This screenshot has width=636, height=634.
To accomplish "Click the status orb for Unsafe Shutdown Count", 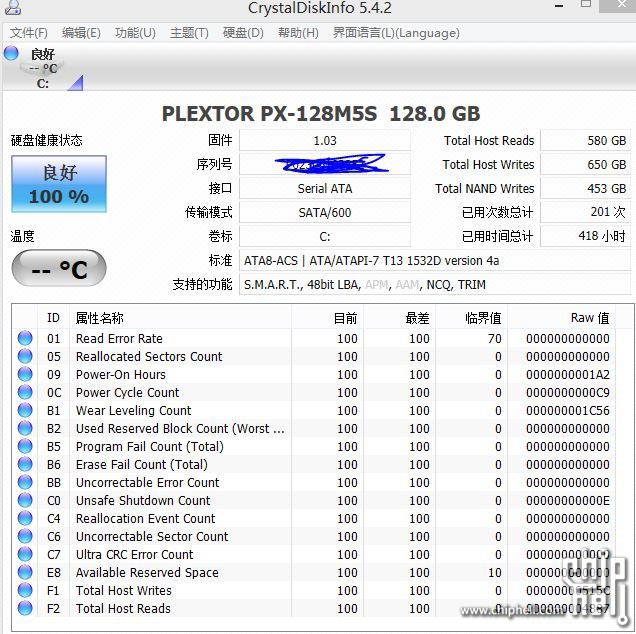I will click(x=25, y=500).
